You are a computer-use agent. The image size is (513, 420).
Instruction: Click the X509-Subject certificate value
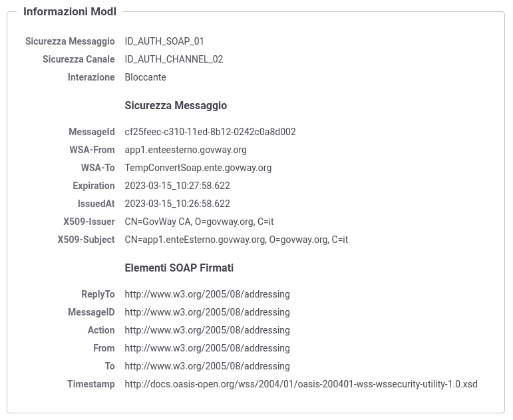[x=236, y=240]
